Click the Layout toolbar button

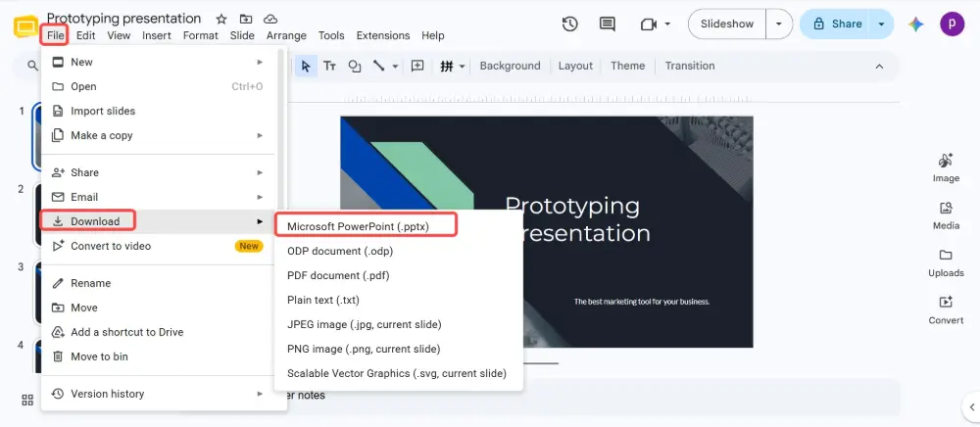pos(575,67)
